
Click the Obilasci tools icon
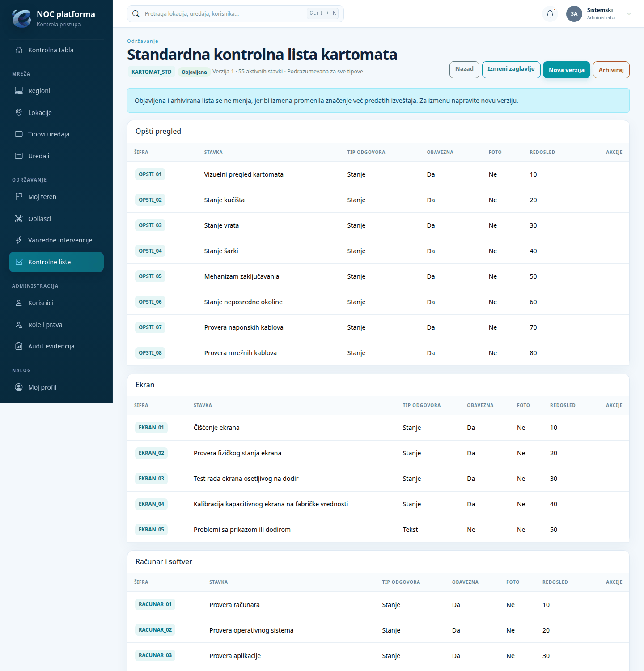(x=19, y=219)
